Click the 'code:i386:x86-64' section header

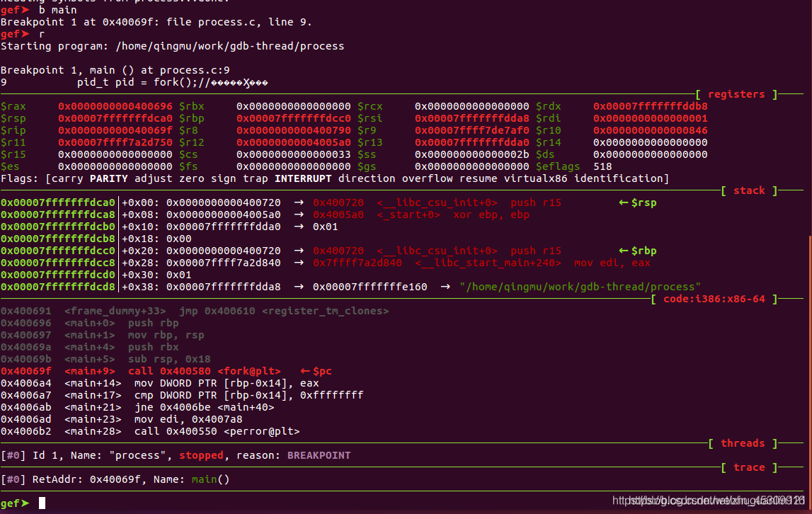(714, 299)
